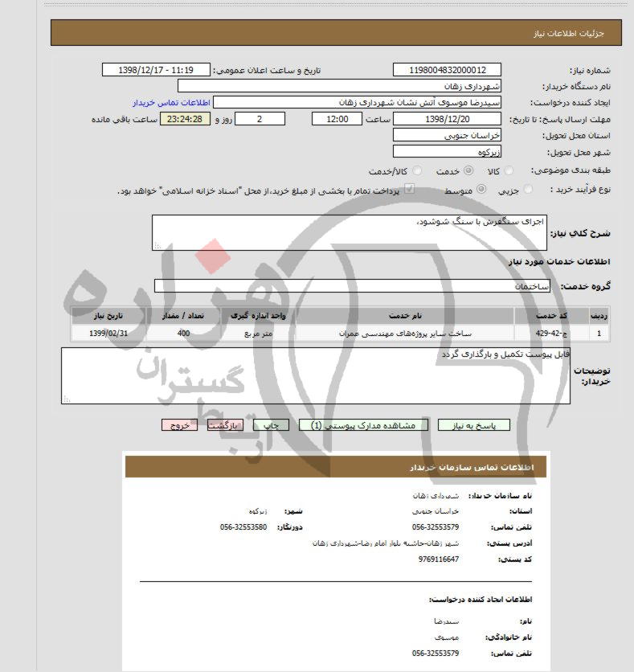Click the ردیف column header

point(599,316)
